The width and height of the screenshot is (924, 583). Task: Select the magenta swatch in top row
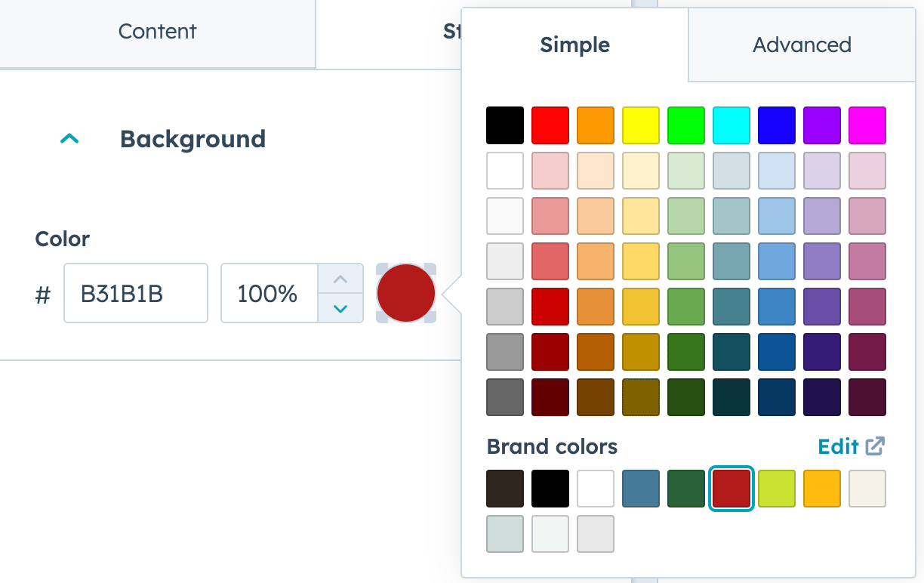pyautogui.click(x=867, y=125)
